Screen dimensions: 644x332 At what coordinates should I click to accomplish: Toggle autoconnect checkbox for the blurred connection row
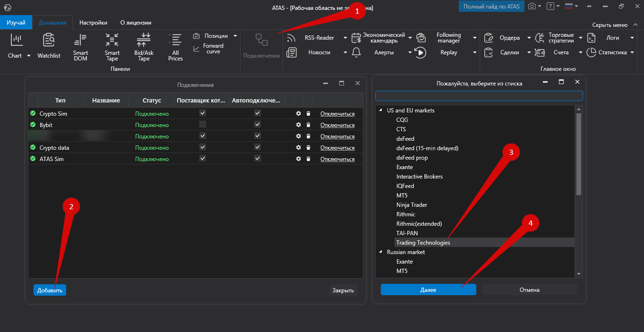pyautogui.click(x=258, y=136)
